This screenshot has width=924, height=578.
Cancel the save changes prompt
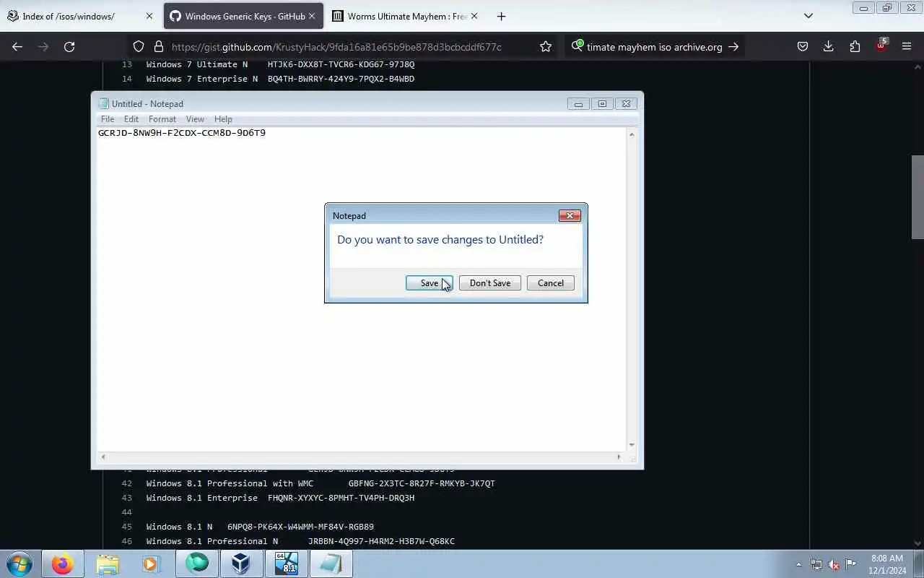[550, 283]
